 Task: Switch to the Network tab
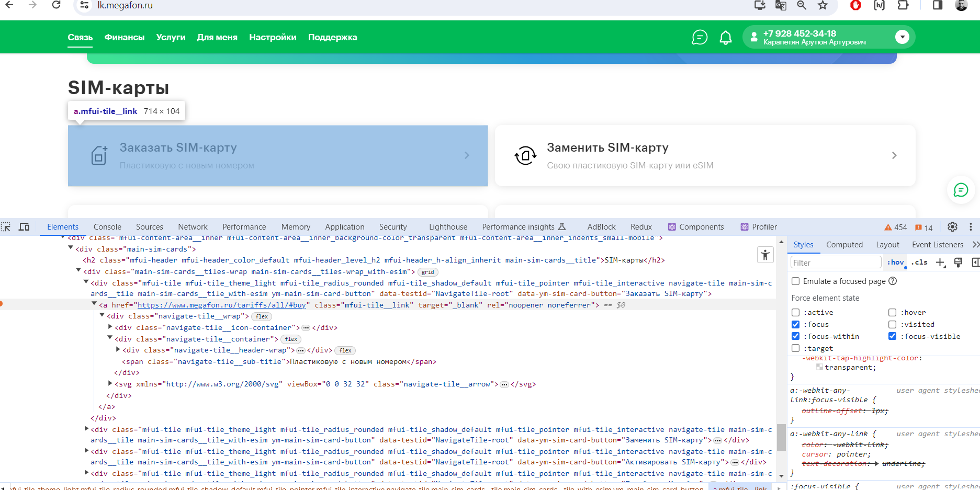pyautogui.click(x=193, y=227)
